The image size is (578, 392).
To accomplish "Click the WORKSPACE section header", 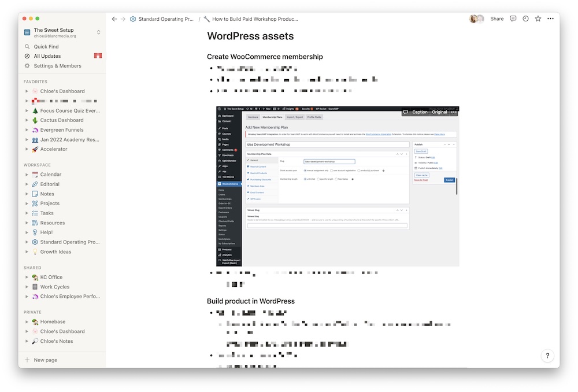I will [x=37, y=165].
